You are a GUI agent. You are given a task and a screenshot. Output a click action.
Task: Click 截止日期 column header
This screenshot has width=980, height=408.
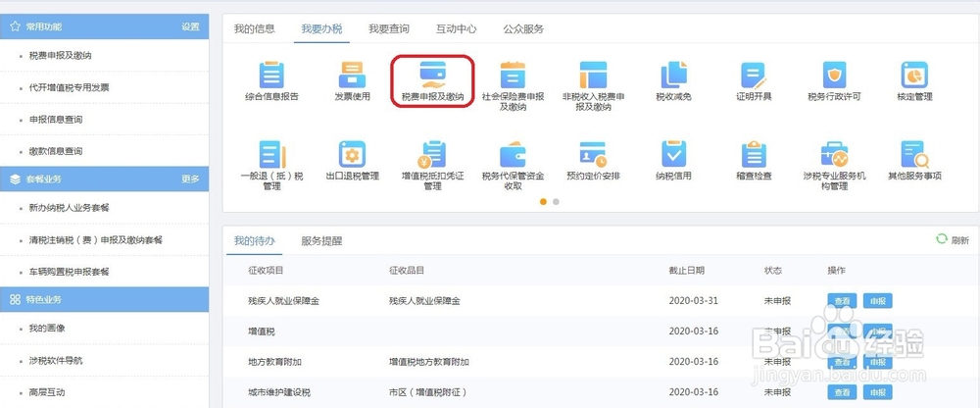[686, 271]
